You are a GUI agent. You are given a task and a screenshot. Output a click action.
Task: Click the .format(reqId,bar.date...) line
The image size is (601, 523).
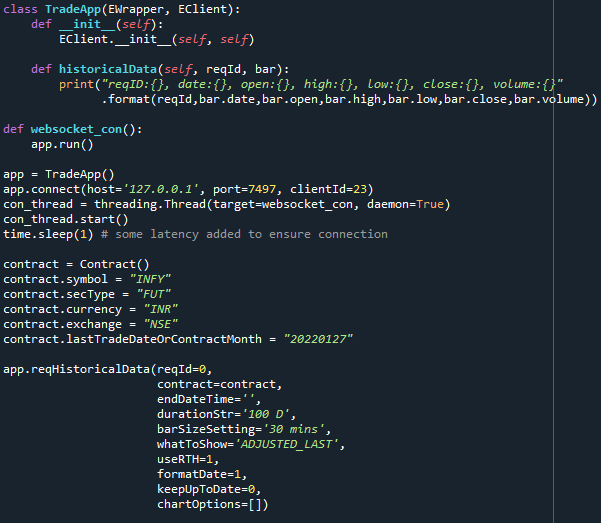[x=349, y=100]
